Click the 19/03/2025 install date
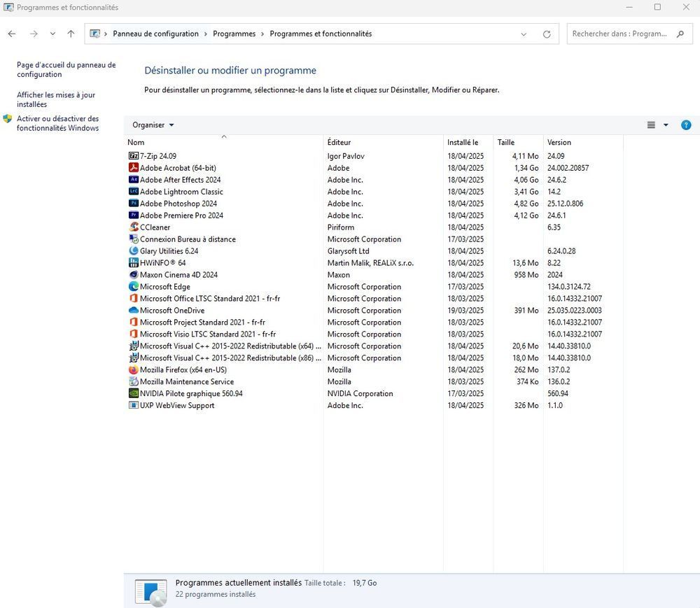 click(x=465, y=311)
